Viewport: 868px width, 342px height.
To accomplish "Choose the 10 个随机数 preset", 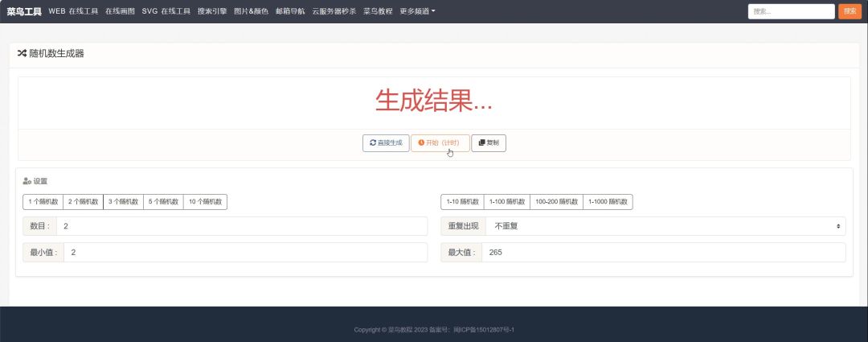I will (x=206, y=202).
